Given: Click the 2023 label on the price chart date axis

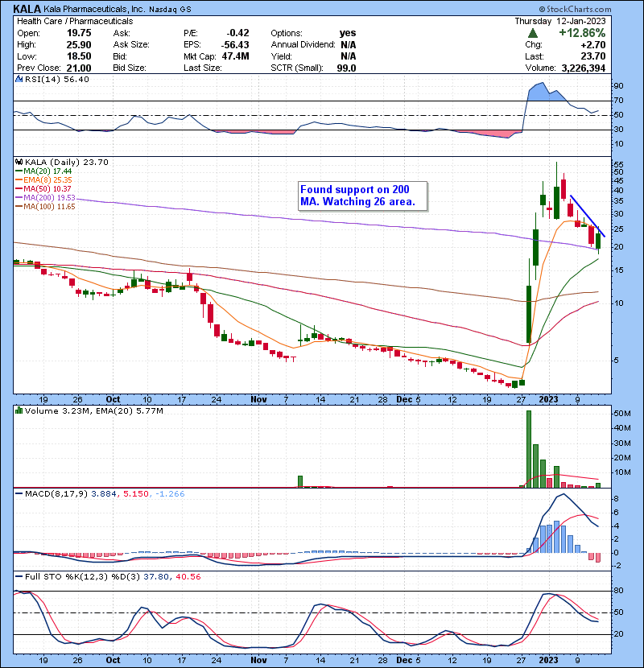Looking at the screenshot, I should pos(548,400).
